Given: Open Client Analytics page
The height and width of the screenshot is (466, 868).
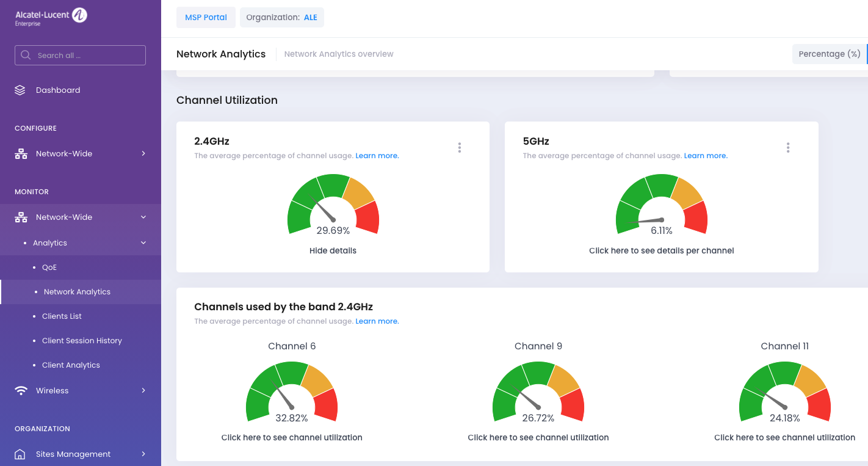Looking at the screenshot, I should coord(81,365).
